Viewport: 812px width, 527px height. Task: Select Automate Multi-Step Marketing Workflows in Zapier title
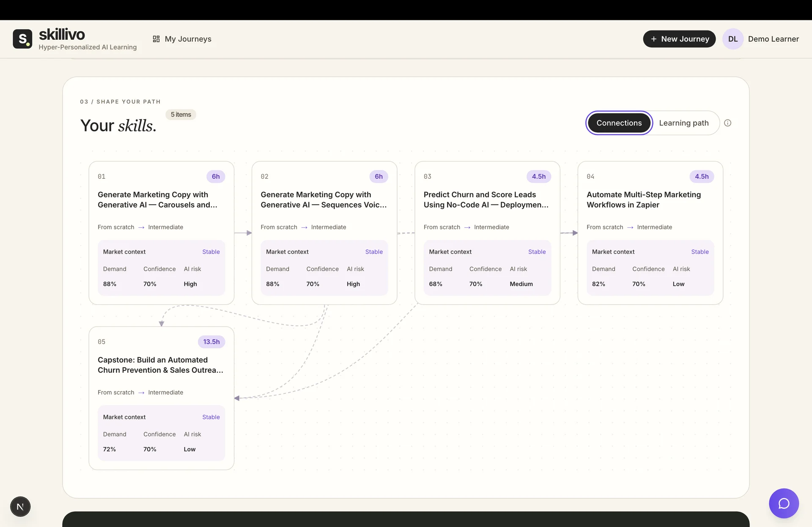pyautogui.click(x=644, y=199)
